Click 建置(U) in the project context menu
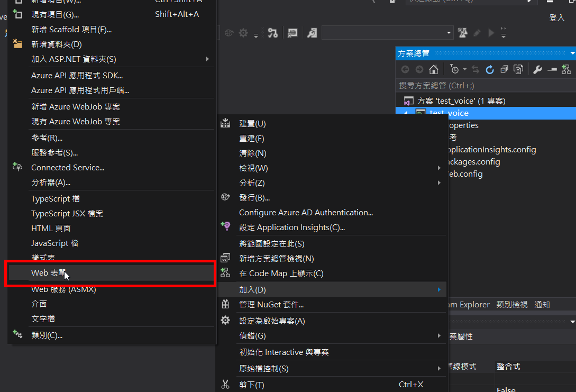The height and width of the screenshot is (392, 576). tap(333, 123)
